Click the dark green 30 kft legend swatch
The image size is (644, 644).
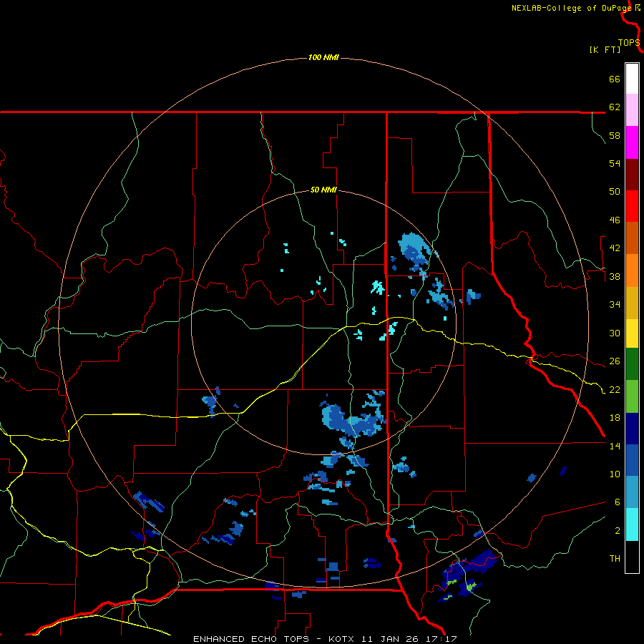point(632,364)
